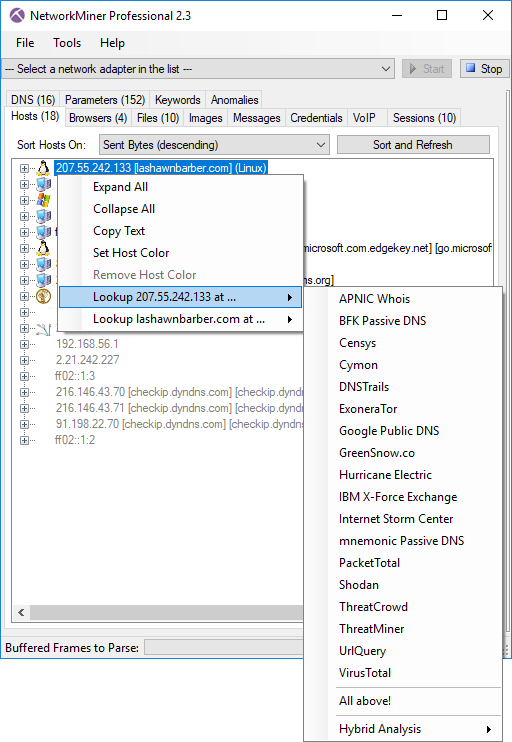
Task: Open the network adapter selection dropdown
Action: click(x=198, y=69)
